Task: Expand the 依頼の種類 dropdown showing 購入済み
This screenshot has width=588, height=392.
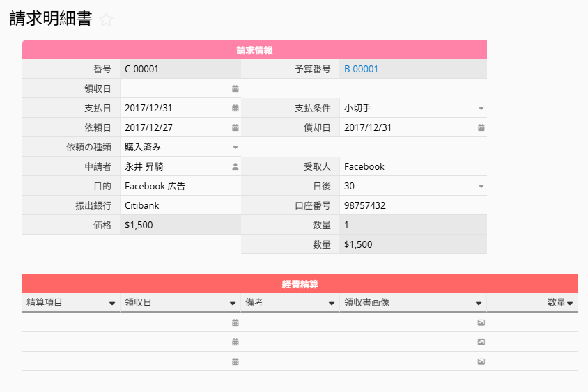Action: point(235,148)
